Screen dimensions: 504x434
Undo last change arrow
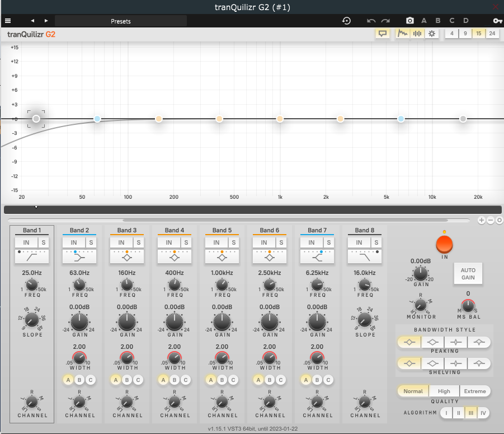tap(371, 21)
